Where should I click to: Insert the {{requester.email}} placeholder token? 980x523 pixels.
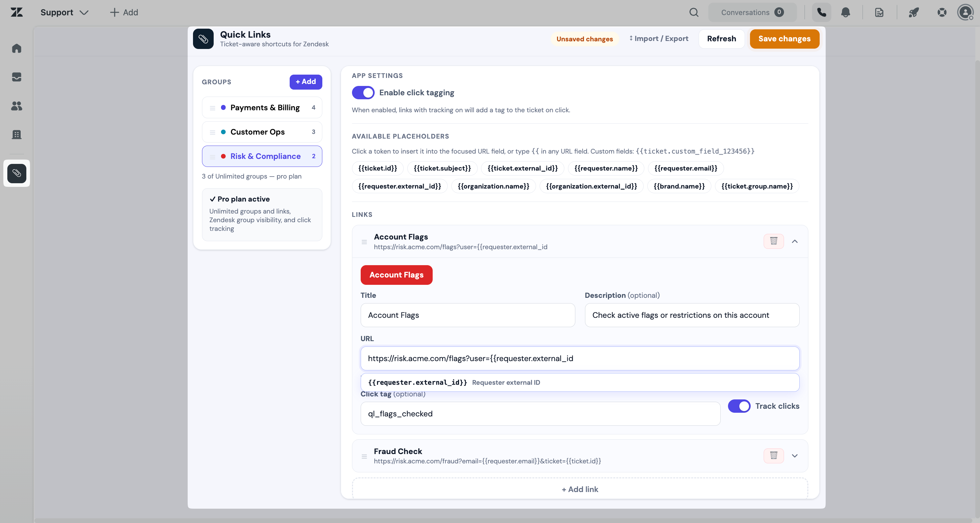pos(686,168)
